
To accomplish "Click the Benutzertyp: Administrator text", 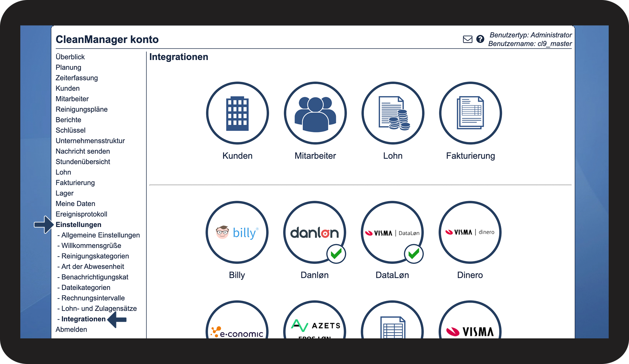I will pyautogui.click(x=531, y=35).
